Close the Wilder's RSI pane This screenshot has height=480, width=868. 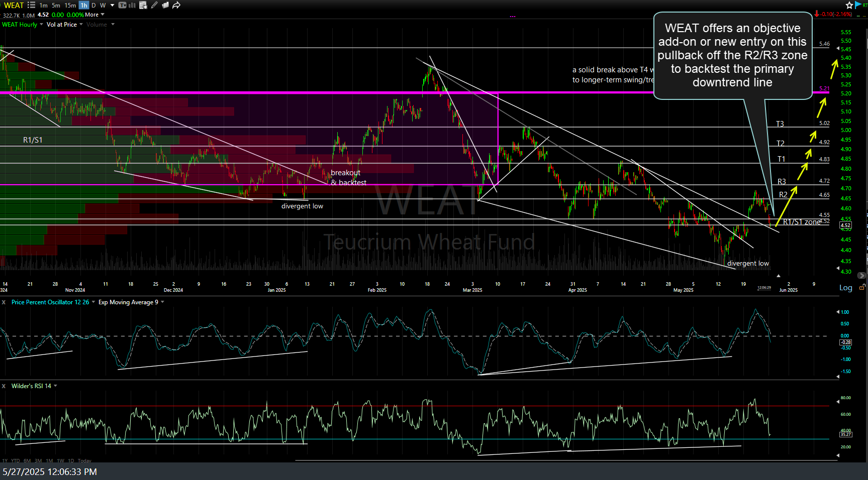point(4,386)
